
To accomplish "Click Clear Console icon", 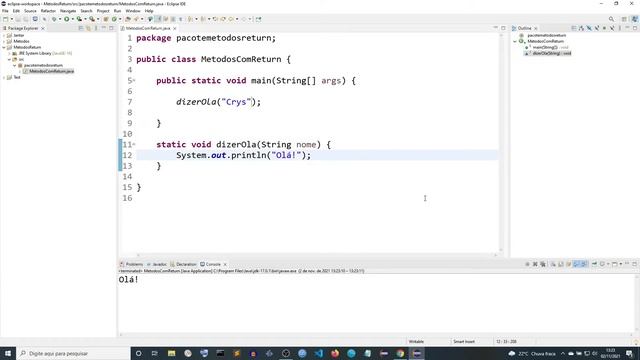I will pos(553,264).
